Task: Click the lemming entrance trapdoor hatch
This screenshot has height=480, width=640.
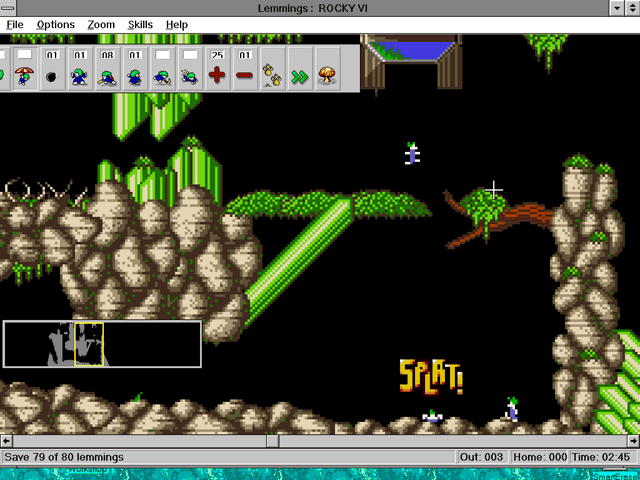Action: 411,61
